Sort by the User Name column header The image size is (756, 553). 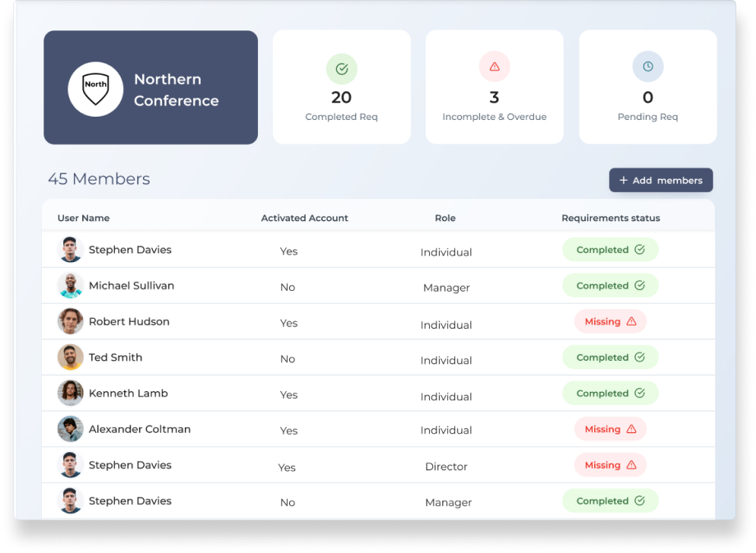pos(83,218)
